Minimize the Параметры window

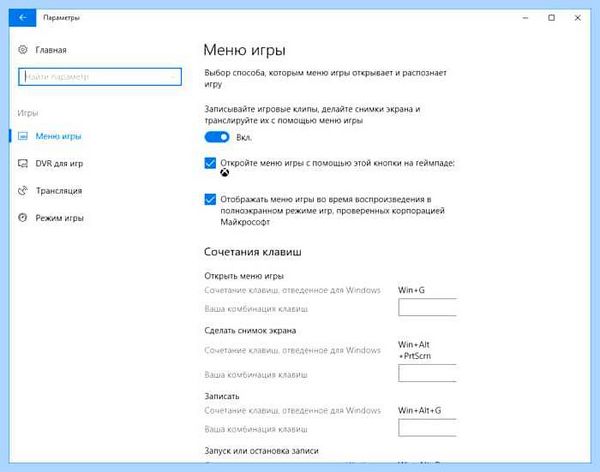click(x=525, y=18)
